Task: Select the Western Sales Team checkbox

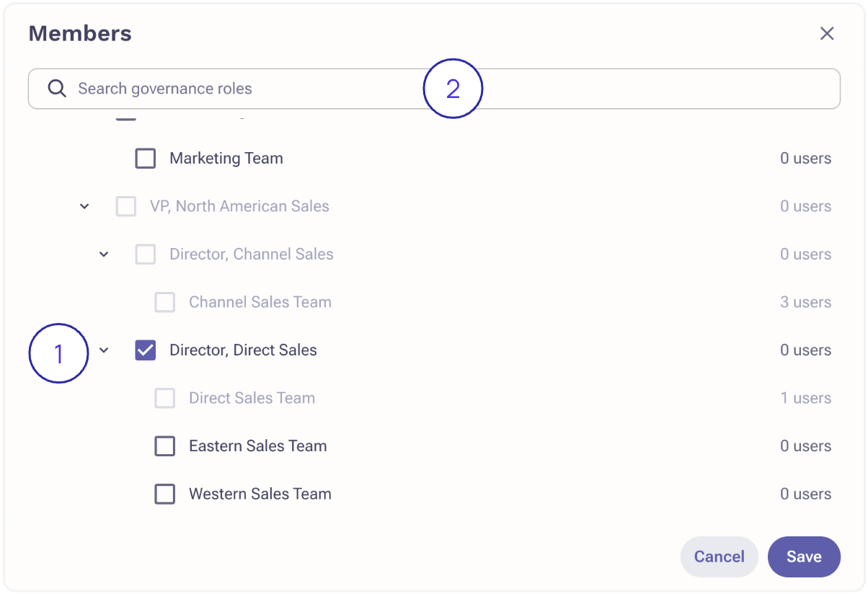Action: (165, 494)
